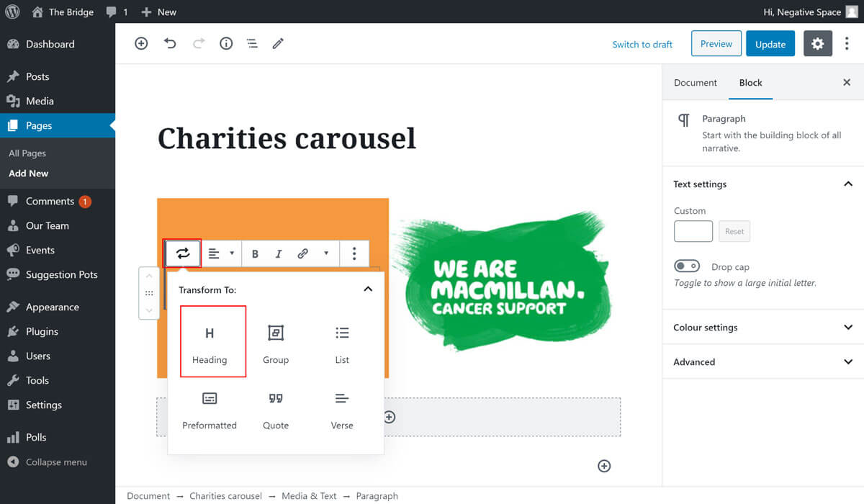The height and width of the screenshot is (504, 864).
Task: Click the Custom font size input field
Action: [x=693, y=231]
